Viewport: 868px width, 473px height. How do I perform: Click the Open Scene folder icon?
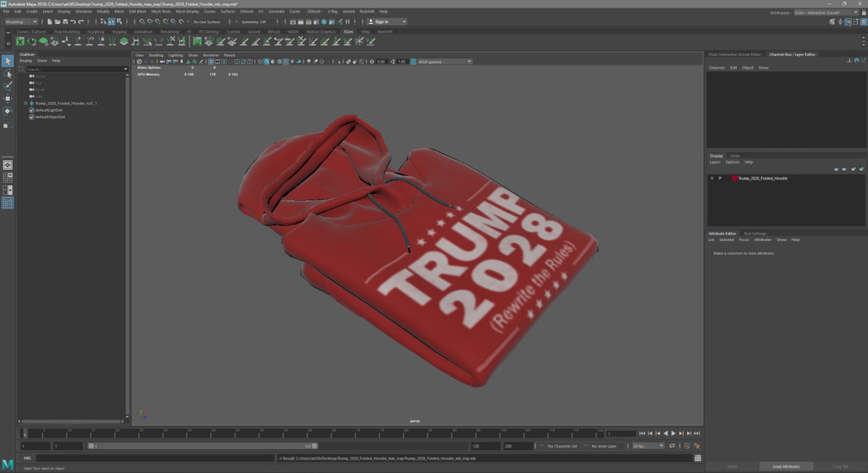[x=57, y=22]
